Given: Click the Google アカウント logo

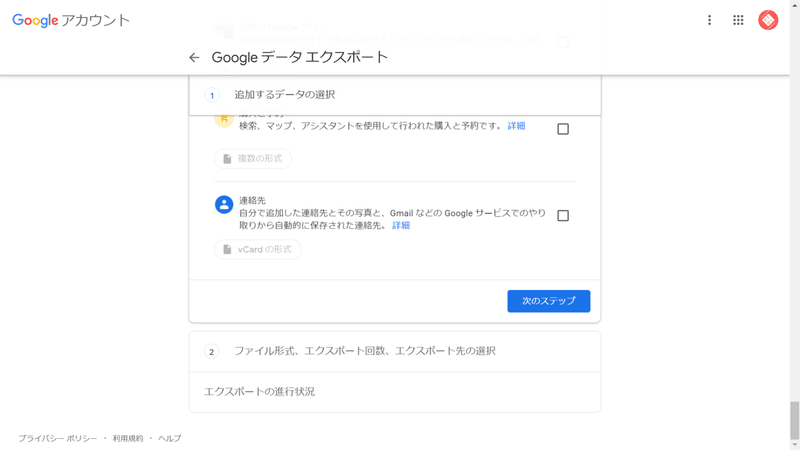Looking at the screenshot, I should pos(71,20).
